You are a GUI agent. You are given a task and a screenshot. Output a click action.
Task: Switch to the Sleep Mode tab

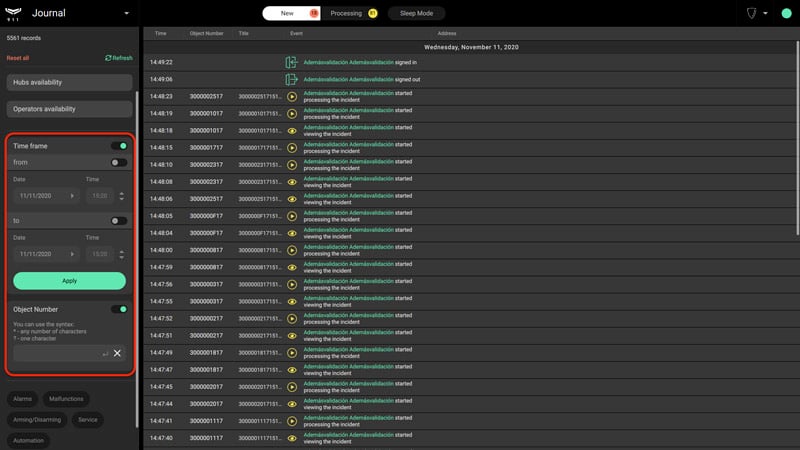coord(416,13)
